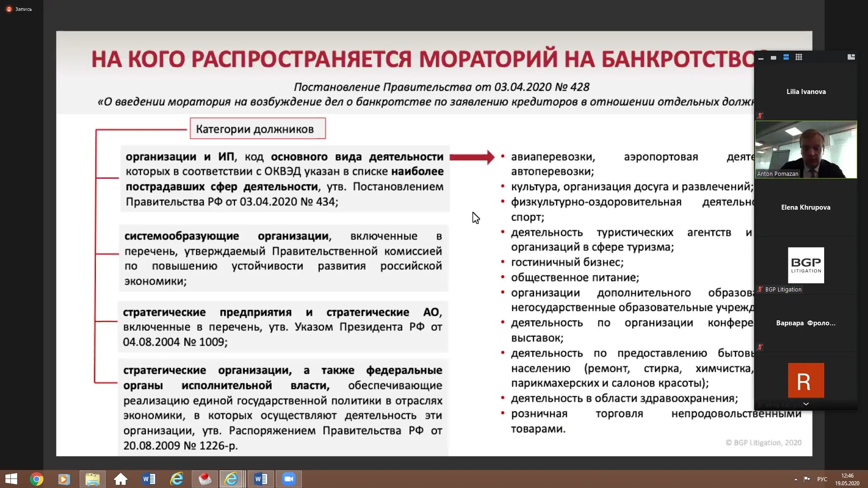Click the recording indicator labeled Запись

19,9
